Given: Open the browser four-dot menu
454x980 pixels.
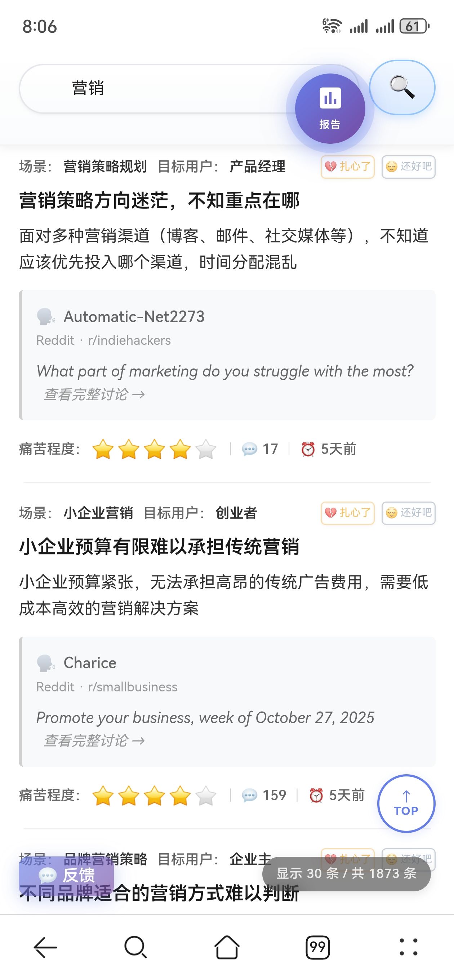Looking at the screenshot, I should click(408, 947).
